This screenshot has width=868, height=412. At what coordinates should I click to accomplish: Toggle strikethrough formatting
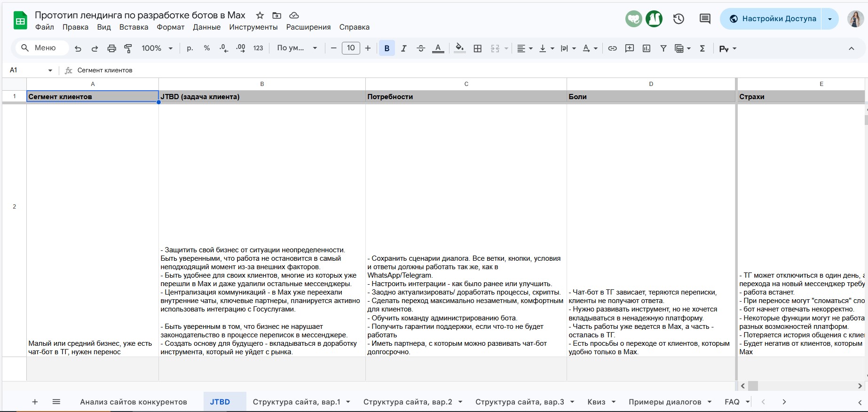tap(421, 48)
